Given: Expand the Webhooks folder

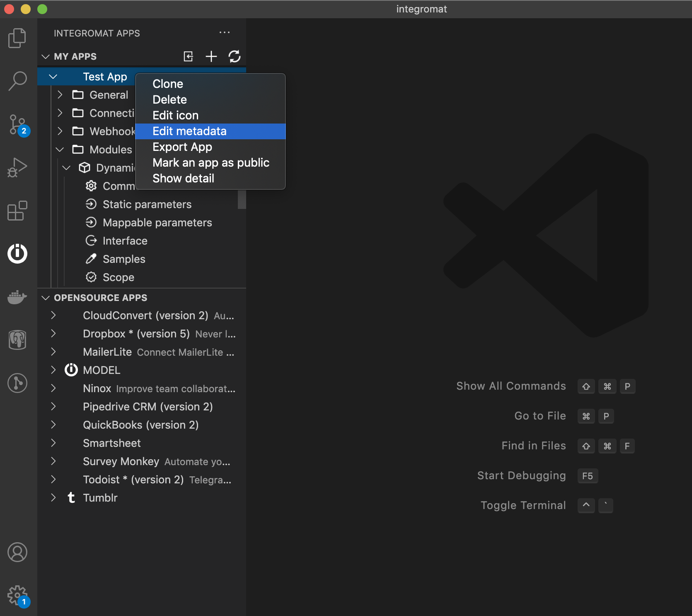Looking at the screenshot, I should pos(60,131).
